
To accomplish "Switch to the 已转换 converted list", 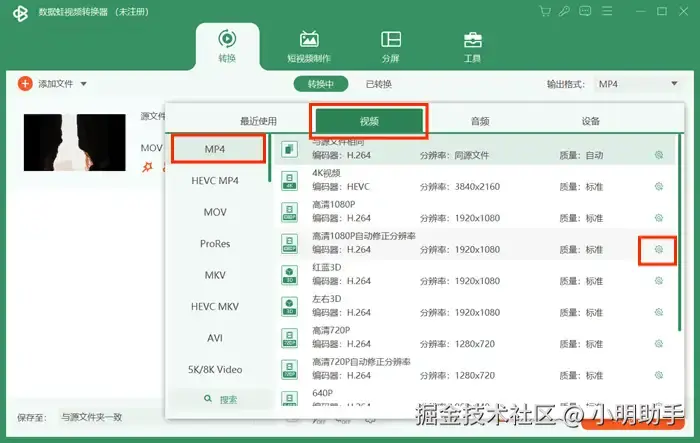I will point(379,84).
